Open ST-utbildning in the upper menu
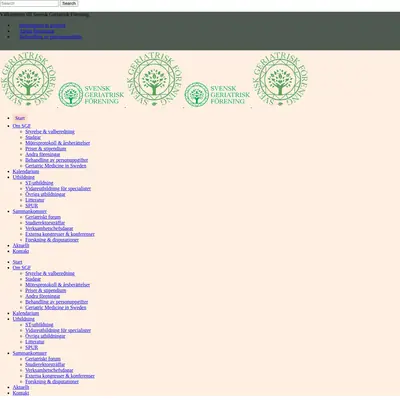The width and height of the screenshot is (400, 400). 39,183
